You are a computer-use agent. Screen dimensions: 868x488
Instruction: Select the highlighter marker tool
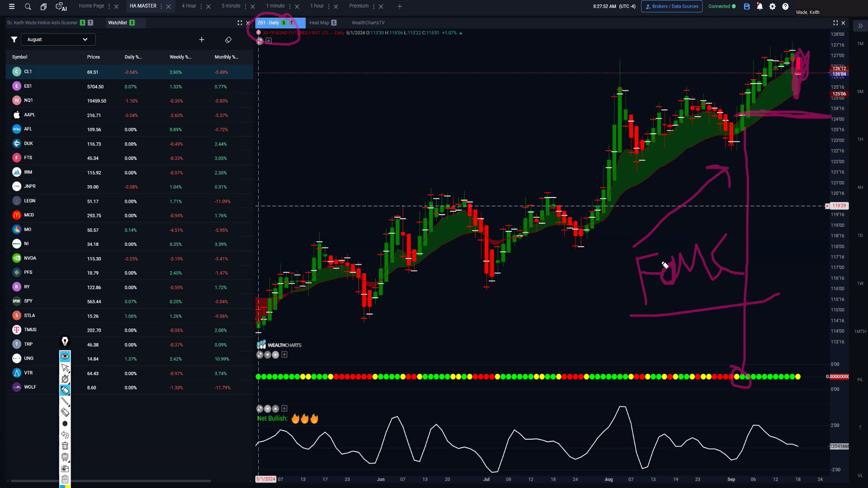point(65,390)
